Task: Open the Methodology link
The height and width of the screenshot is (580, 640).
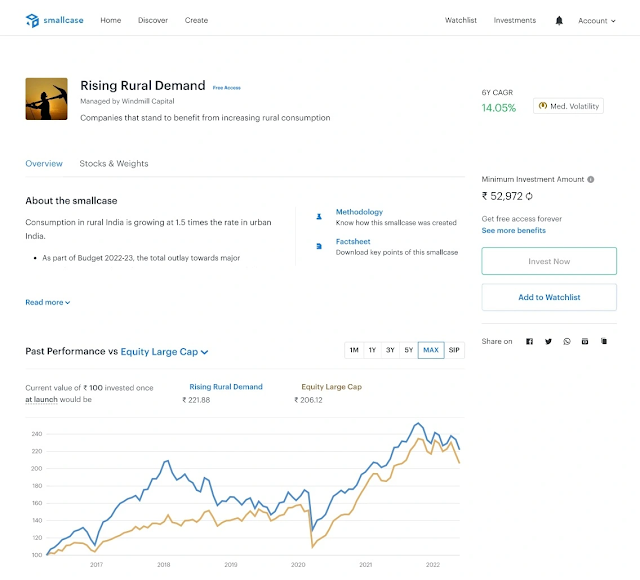Action: (x=359, y=212)
